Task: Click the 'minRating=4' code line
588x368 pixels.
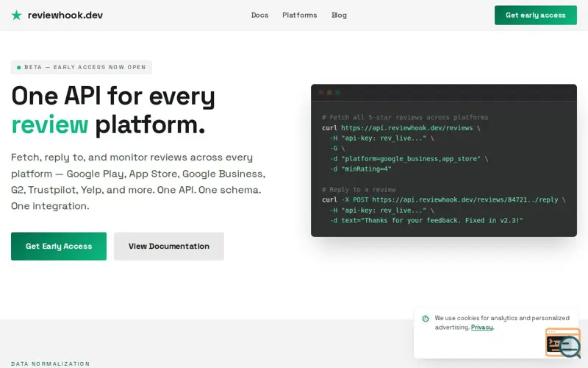Action: [x=360, y=169]
